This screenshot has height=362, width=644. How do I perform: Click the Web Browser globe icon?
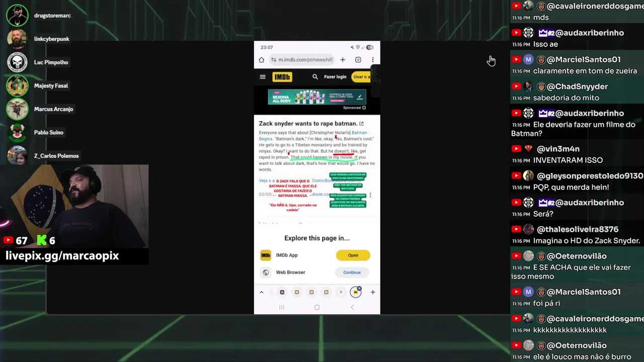coord(266,273)
